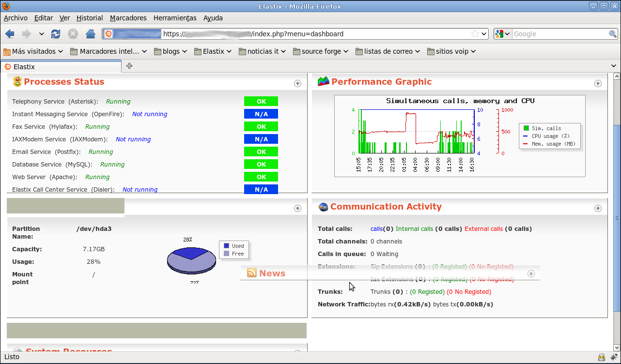Viewport: 621px width, 364px height.
Task: Click the OK status for Hylafax
Action: coord(261,126)
